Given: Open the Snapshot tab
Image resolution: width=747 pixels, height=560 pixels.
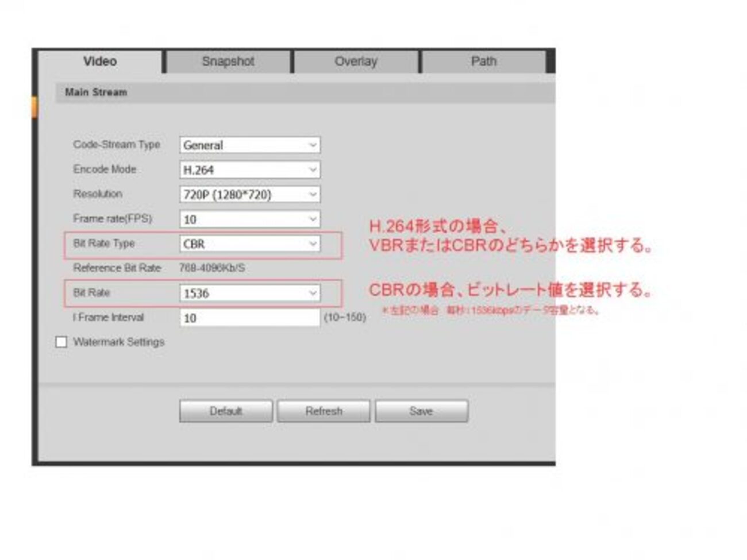Looking at the screenshot, I should point(228,61).
